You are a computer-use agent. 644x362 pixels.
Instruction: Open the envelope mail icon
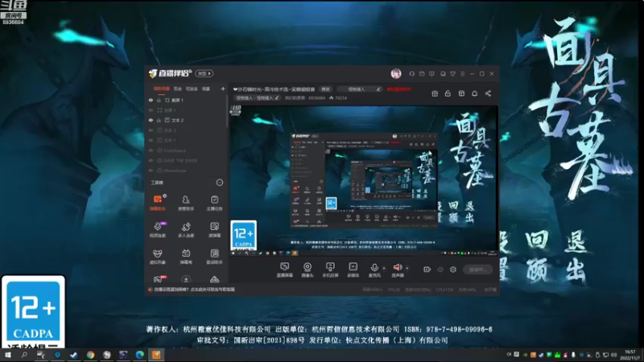pyautogui.click(x=422, y=74)
